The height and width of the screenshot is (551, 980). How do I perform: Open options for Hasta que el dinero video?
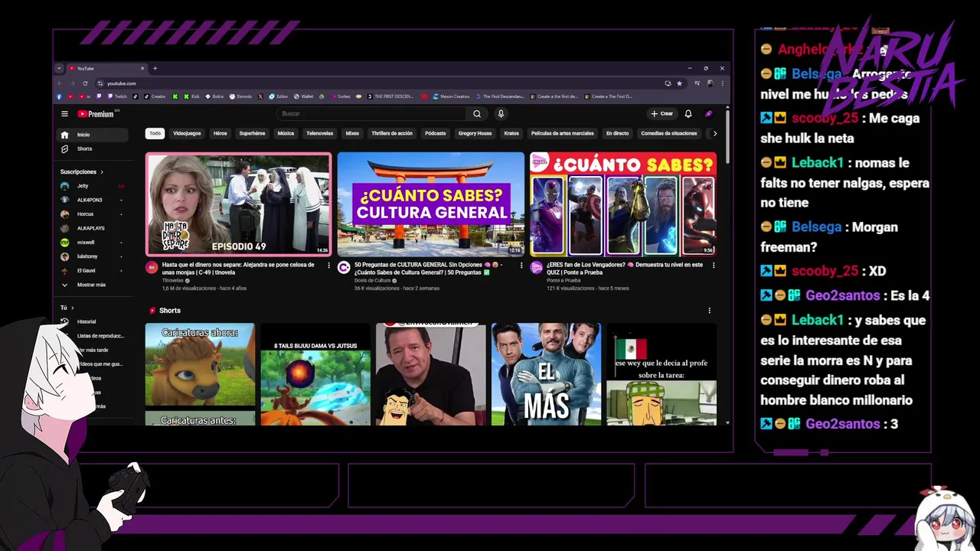tap(329, 266)
